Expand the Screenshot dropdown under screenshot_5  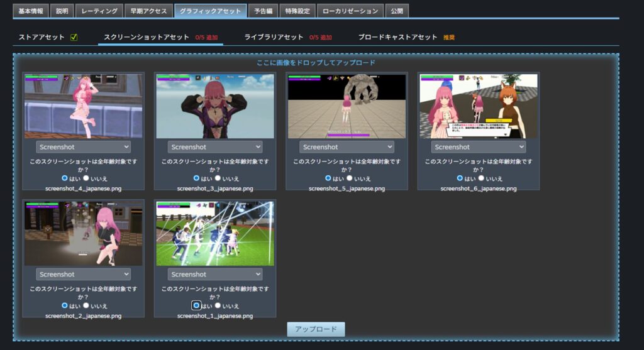[x=347, y=147]
